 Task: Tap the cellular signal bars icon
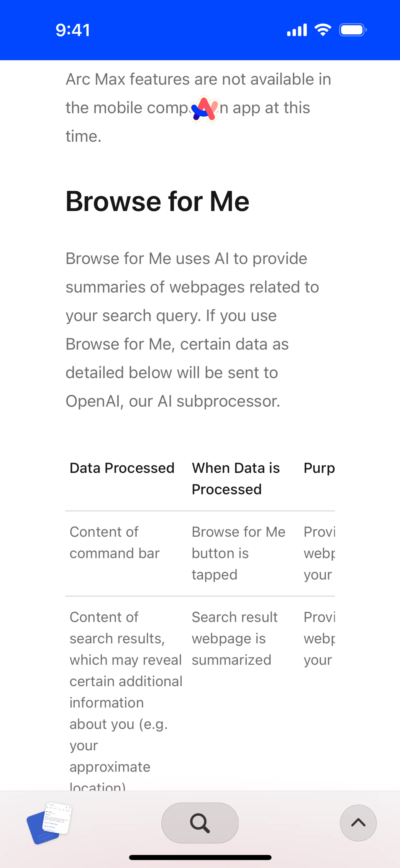coord(297,30)
